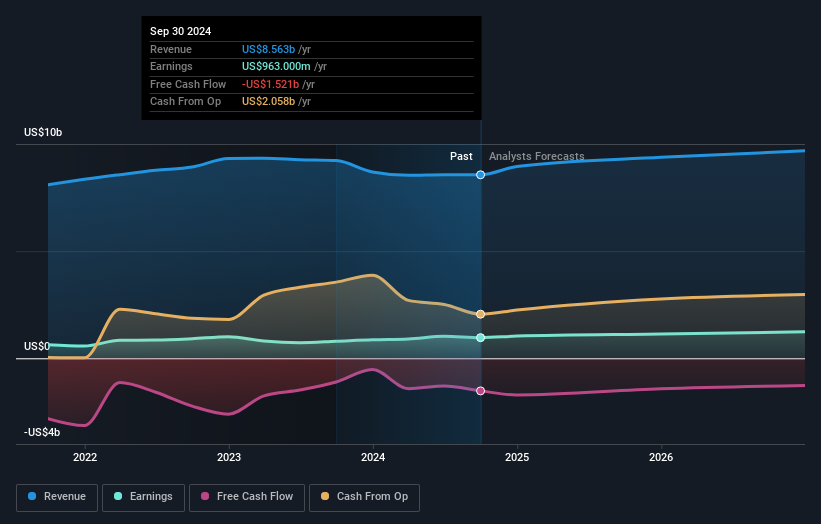Click the Revenue row label in tooltip
The width and height of the screenshot is (821, 524).
click(x=171, y=49)
